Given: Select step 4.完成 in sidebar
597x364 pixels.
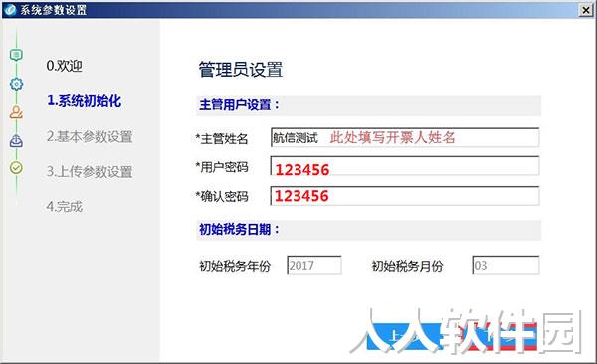Looking at the screenshot, I should [64, 207].
